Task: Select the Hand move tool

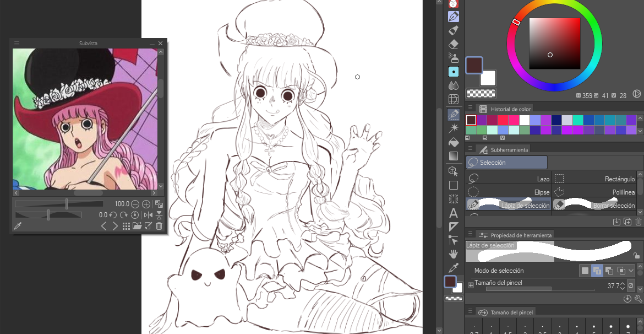Action: (454, 254)
